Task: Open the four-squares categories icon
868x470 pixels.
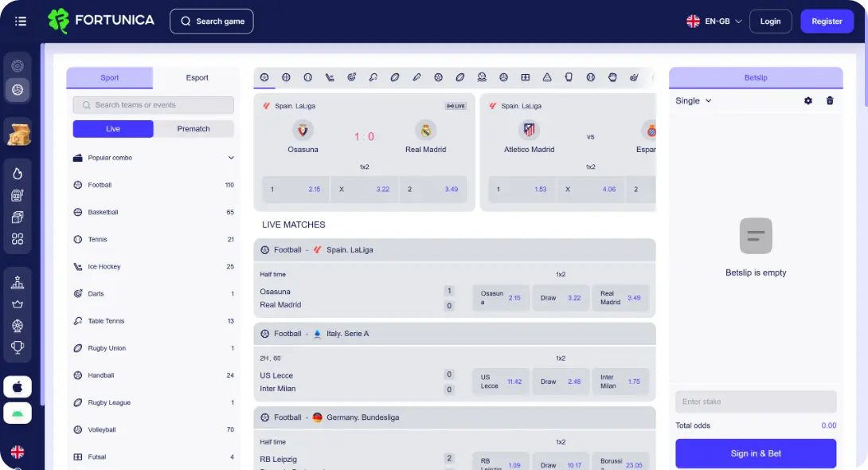Action: tap(18, 239)
